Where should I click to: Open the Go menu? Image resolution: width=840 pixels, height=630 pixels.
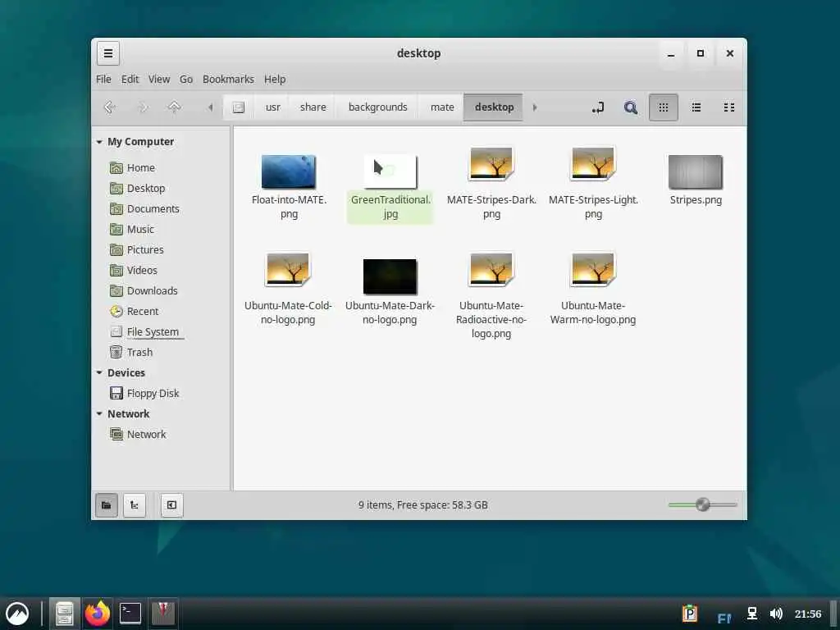(x=186, y=80)
